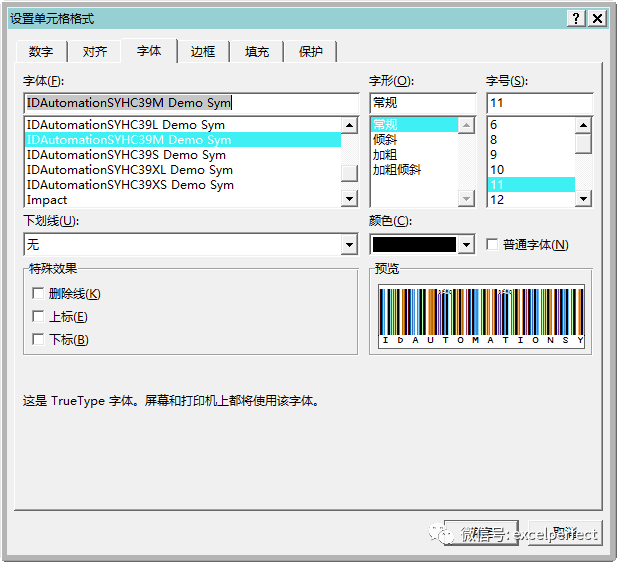Click the barcode font preview

coord(481,316)
